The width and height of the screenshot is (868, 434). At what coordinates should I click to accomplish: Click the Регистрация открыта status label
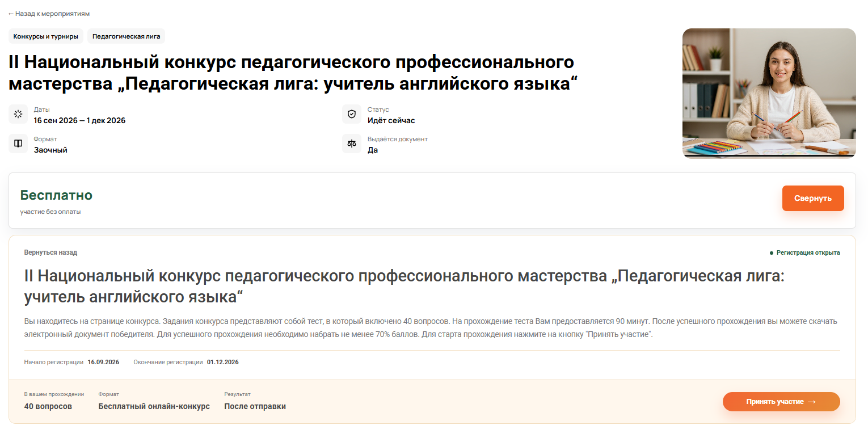[x=808, y=253]
